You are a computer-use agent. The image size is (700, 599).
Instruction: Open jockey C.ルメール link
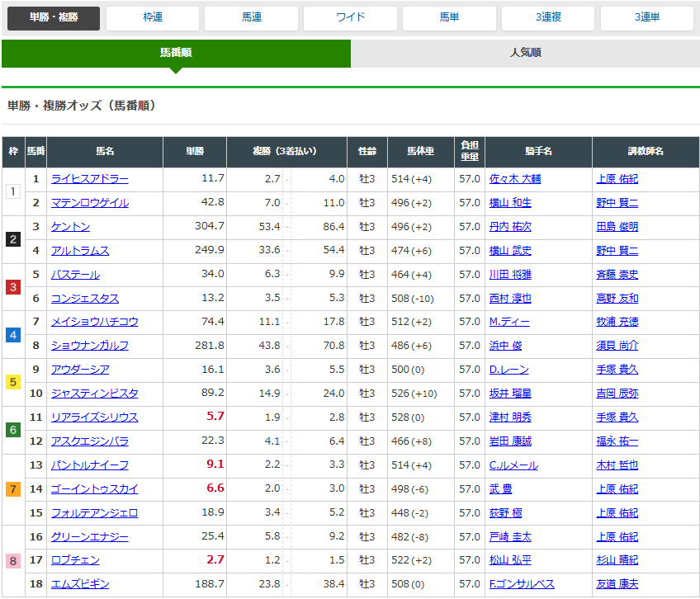[x=513, y=465]
